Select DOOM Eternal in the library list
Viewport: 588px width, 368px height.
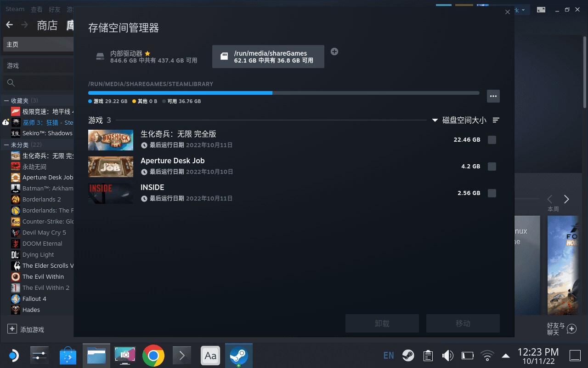pyautogui.click(x=42, y=244)
